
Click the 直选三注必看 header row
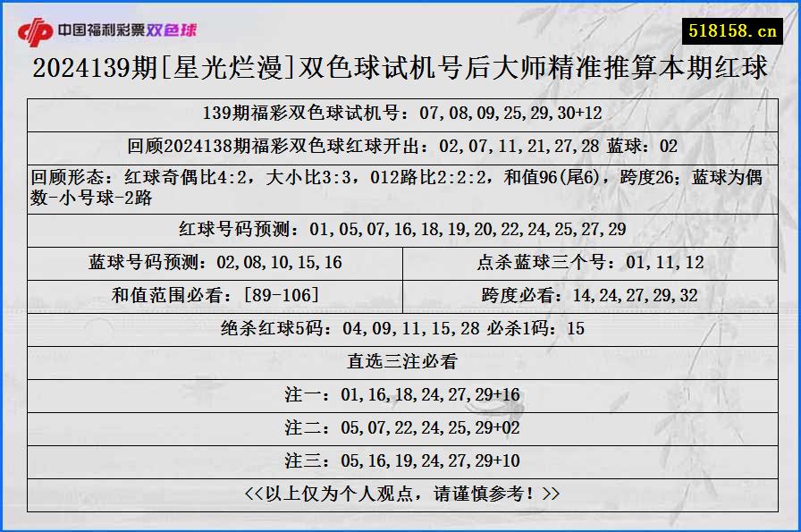[400, 359]
